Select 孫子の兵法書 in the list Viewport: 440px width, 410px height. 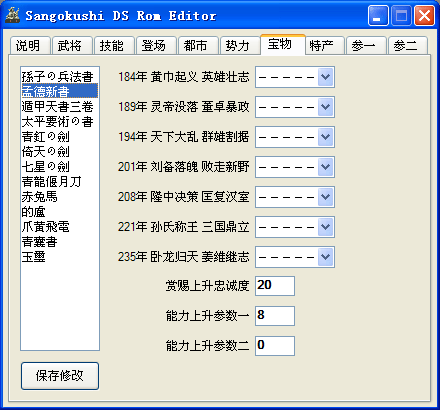point(60,76)
